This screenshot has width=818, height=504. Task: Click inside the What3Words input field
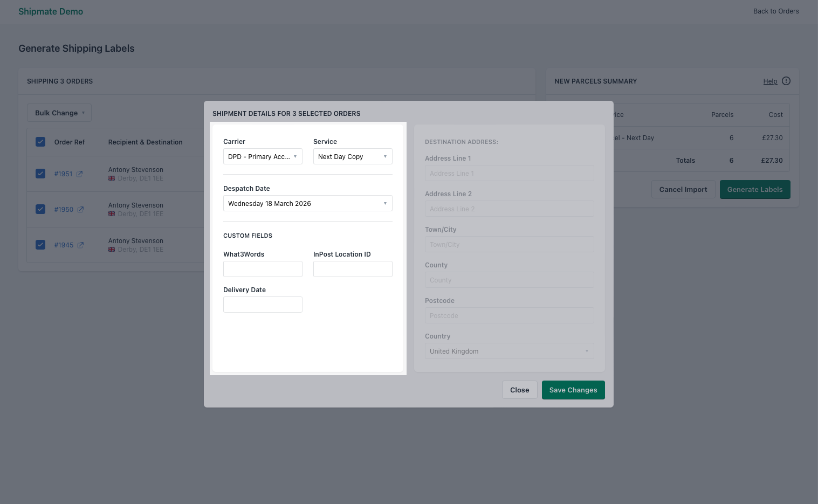coord(263,269)
